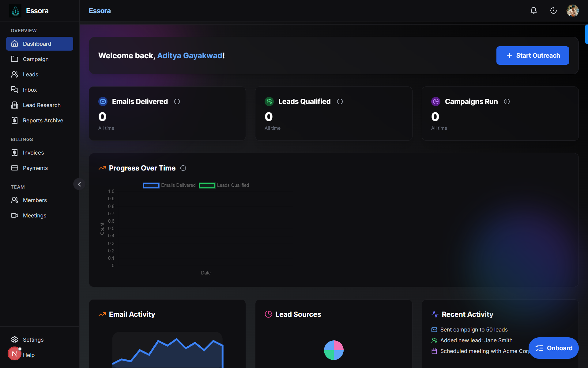
Task: Go to Invoices
Action: [x=40, y=153]
